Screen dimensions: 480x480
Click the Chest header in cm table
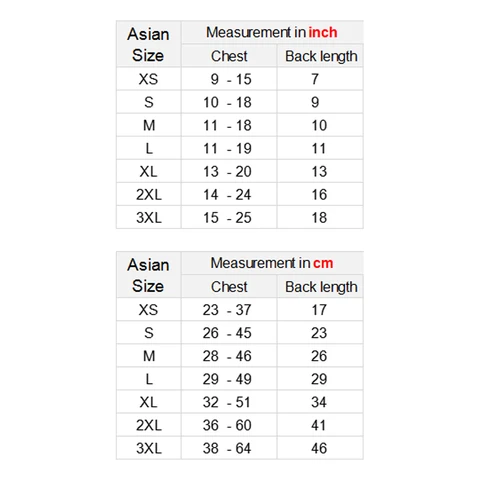pos(229,287)
